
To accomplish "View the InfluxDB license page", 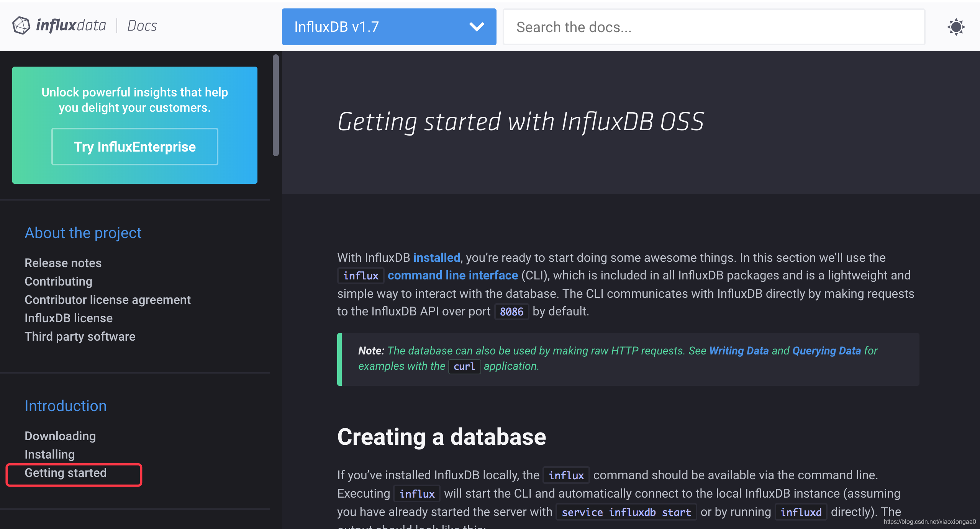I will (x=69, y=318).
